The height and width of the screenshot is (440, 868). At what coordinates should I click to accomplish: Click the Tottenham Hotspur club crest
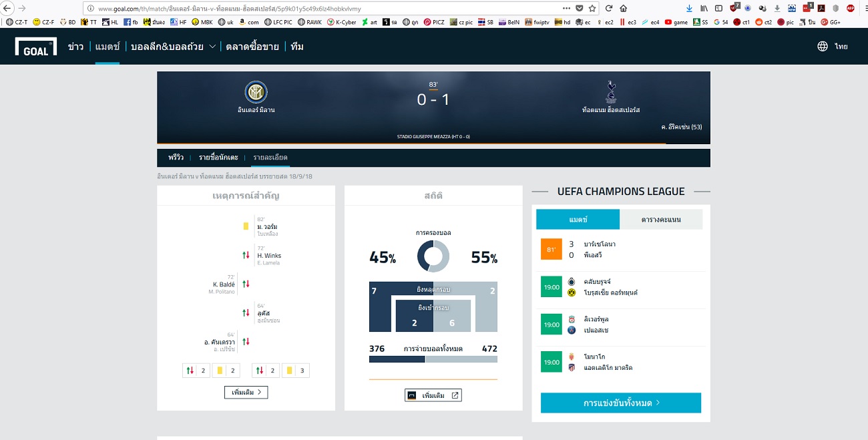pyautogui.click(x=610, y=92)
